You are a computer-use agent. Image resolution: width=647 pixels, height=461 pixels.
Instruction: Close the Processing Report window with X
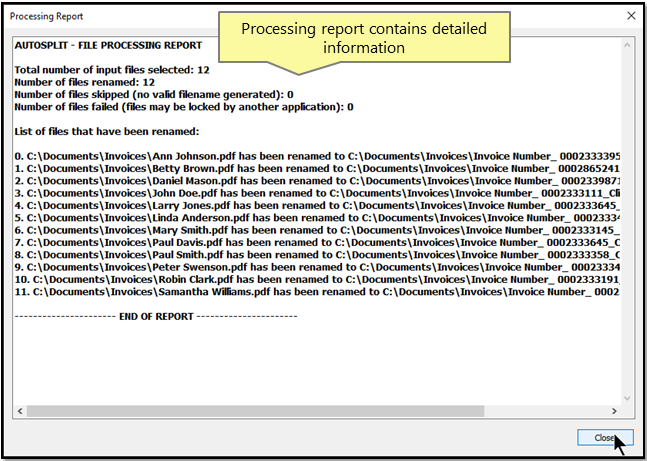[x=631, y=16]
